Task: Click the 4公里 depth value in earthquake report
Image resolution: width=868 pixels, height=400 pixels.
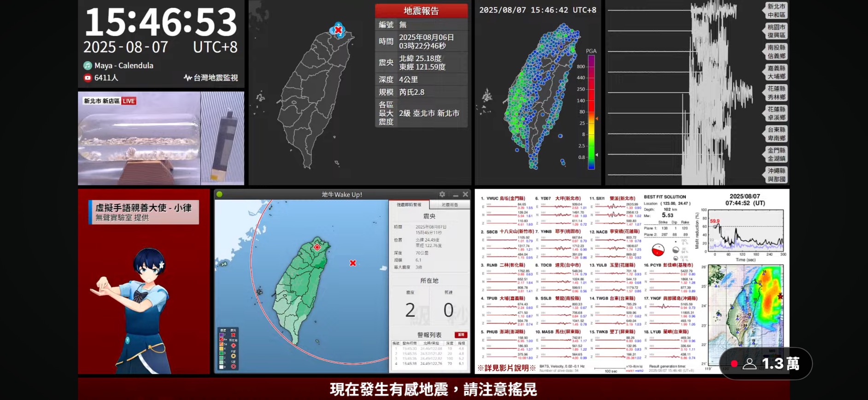Action: point(408,80)
